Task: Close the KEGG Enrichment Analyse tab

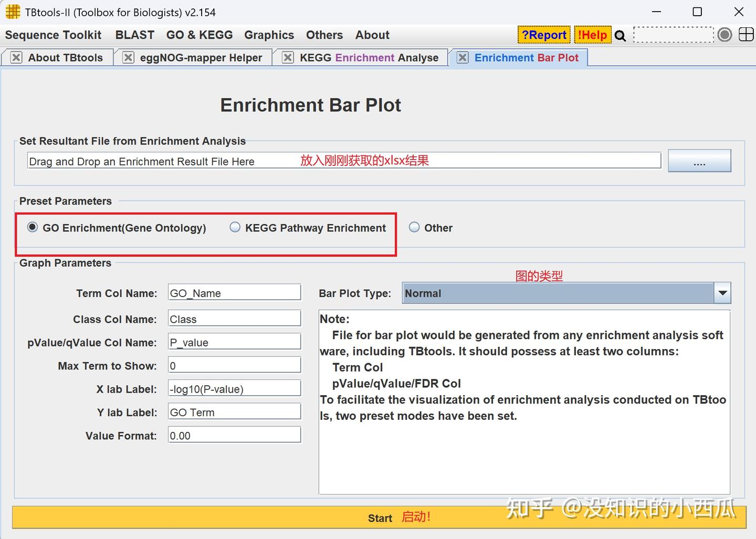Action: click(288, 58)
